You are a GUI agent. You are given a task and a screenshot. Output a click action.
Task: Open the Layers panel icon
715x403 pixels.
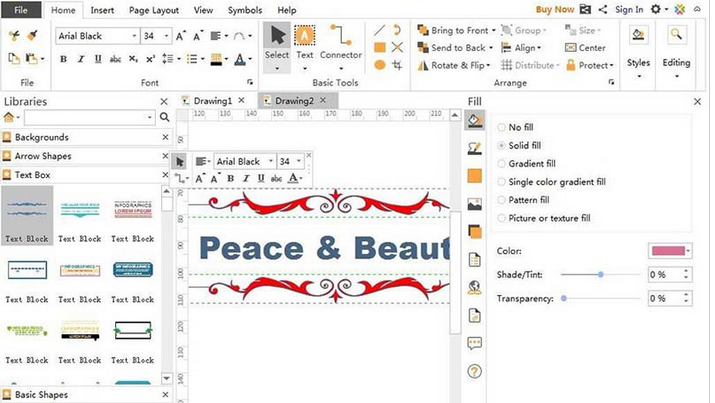point(475,232)
